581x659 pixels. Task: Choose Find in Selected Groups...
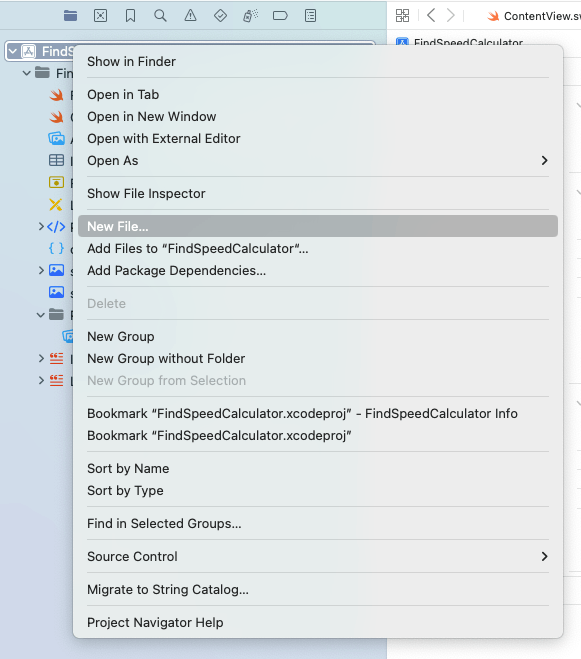coord(318,524)
